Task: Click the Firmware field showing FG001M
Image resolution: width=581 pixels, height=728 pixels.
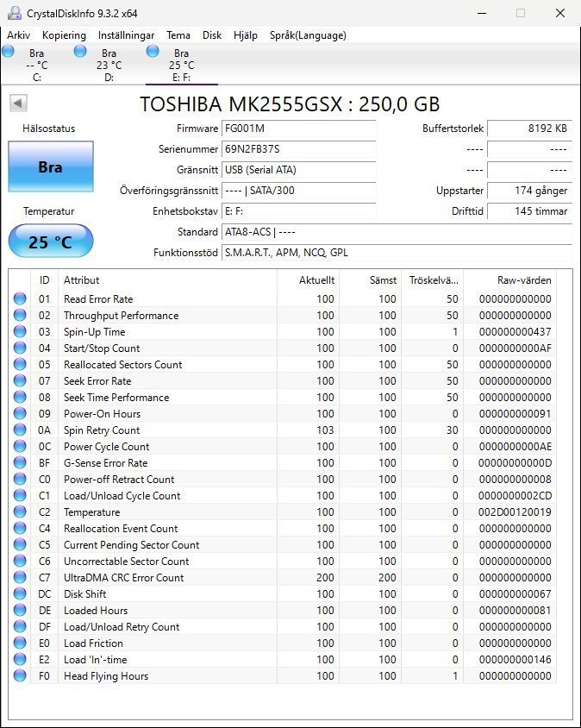Action: coord(298,129)
